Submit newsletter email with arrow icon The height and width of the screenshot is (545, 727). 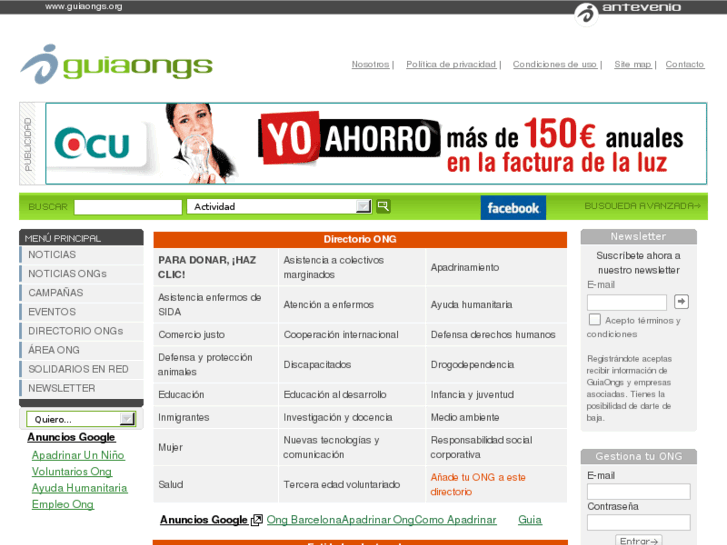click(x=681, y=301)
